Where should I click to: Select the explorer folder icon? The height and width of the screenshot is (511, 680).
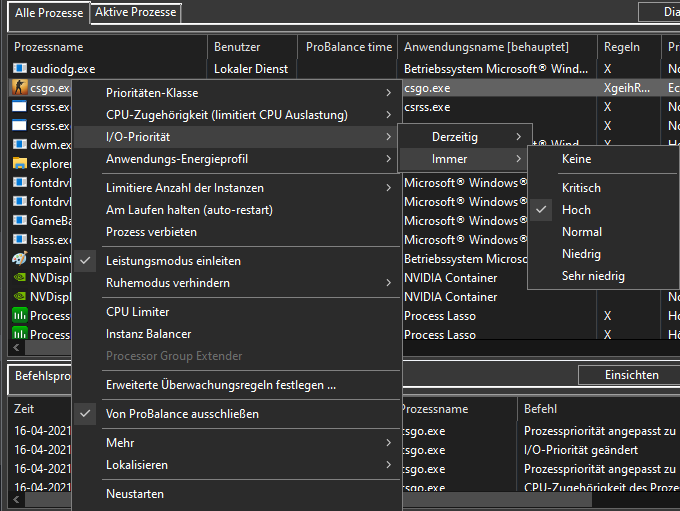[20, 163]
